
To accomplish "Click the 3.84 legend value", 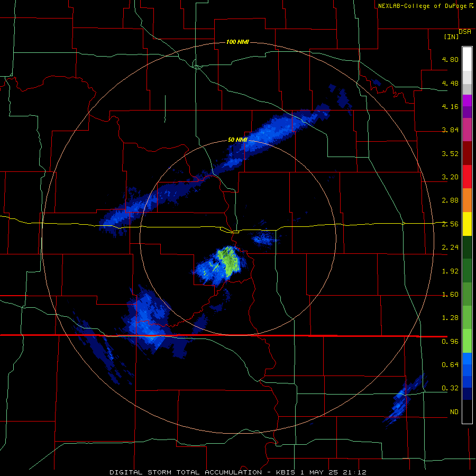I will 450,130.
